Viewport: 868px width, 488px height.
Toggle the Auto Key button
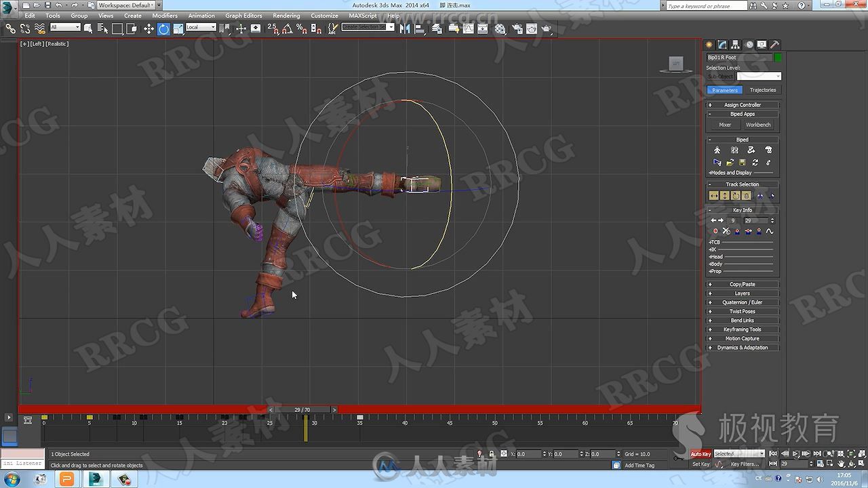click(701, 454)
